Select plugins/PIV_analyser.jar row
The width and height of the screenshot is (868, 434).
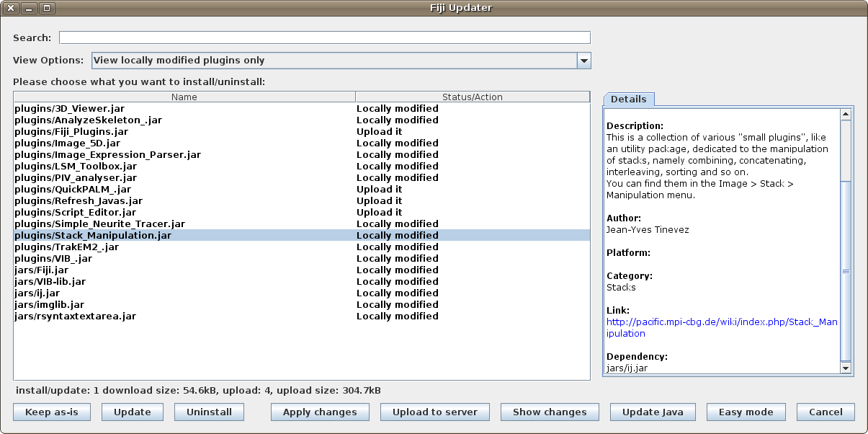[x=302, y=178]
